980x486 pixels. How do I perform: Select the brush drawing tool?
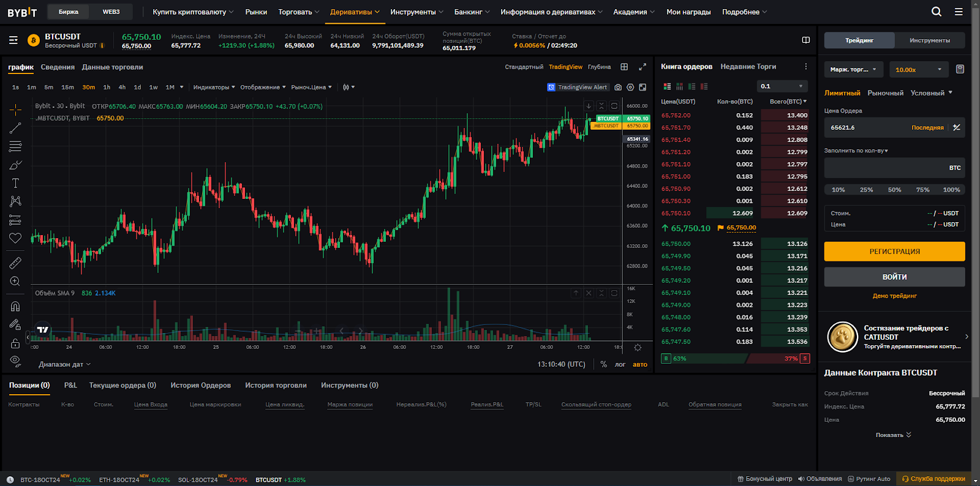click(15, 165)
